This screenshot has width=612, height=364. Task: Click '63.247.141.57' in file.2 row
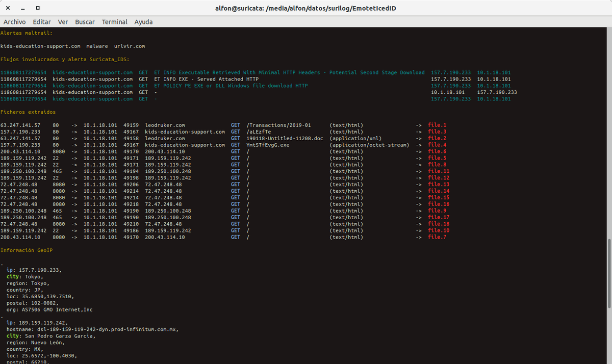pos(20,139)
